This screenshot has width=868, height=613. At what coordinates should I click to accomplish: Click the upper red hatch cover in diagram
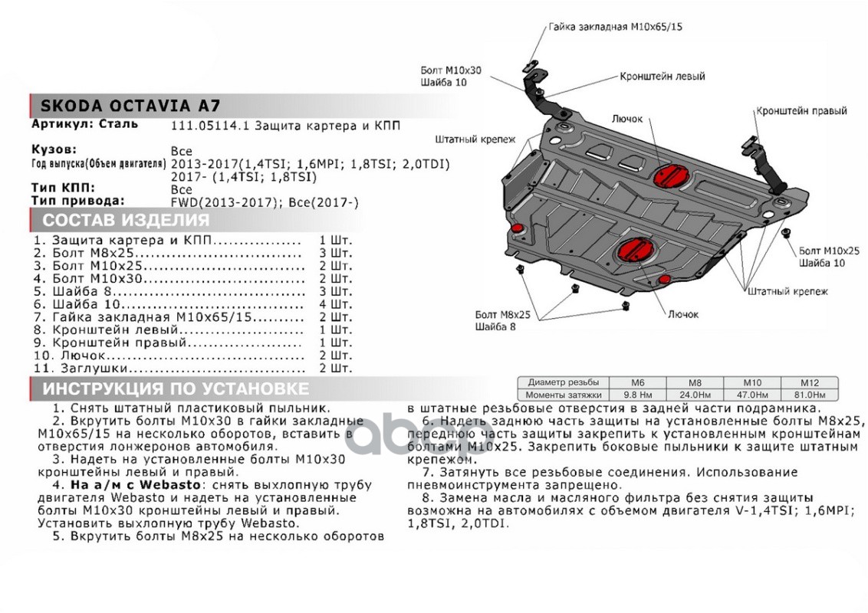(666, 175)
